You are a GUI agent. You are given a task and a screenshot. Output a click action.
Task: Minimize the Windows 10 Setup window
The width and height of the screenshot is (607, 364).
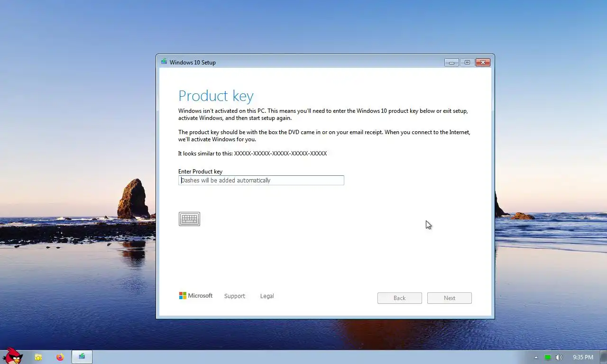tap(451, 62)
